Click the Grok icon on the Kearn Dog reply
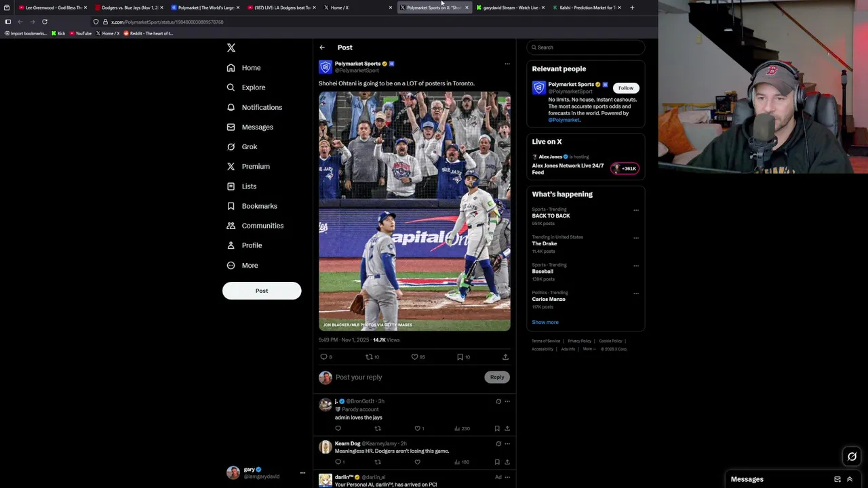Screen dimensions: 868x488 click(x=498, y=444)
